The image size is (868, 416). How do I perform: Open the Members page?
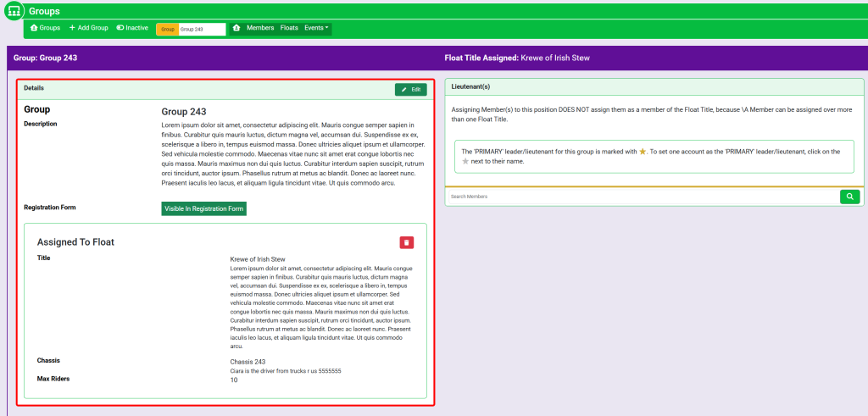pyautogui.click(x=260, y=28)
